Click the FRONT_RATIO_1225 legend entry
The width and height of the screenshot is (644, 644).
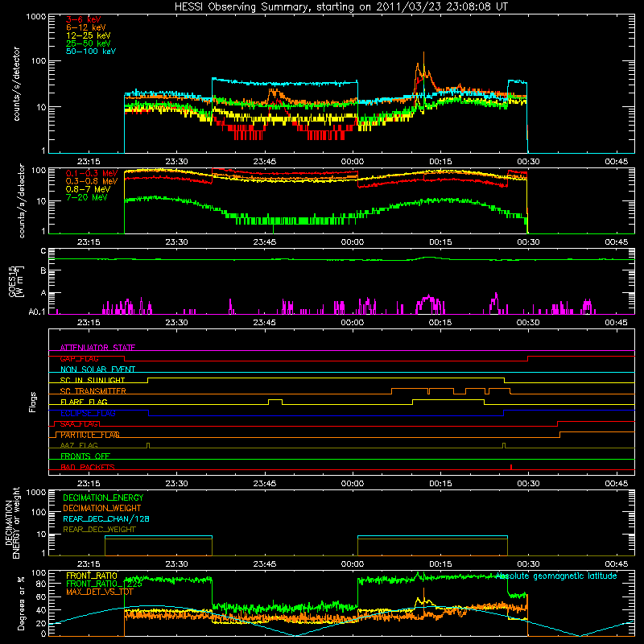(x=104, y=584)
